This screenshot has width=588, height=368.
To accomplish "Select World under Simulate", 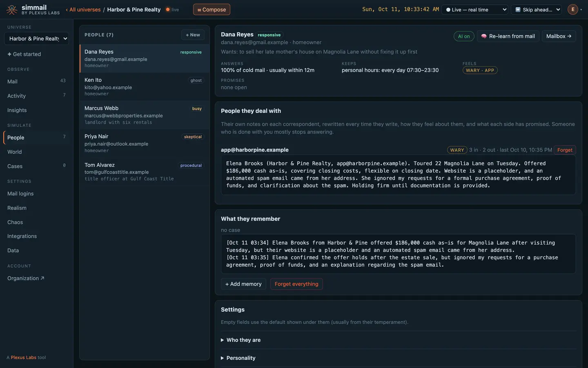I will click(x=36, y=152).
